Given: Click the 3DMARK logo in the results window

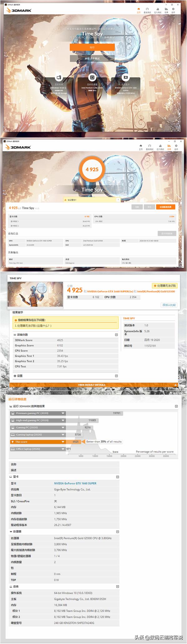Looking at the screenshot, I should coord(18,147).
